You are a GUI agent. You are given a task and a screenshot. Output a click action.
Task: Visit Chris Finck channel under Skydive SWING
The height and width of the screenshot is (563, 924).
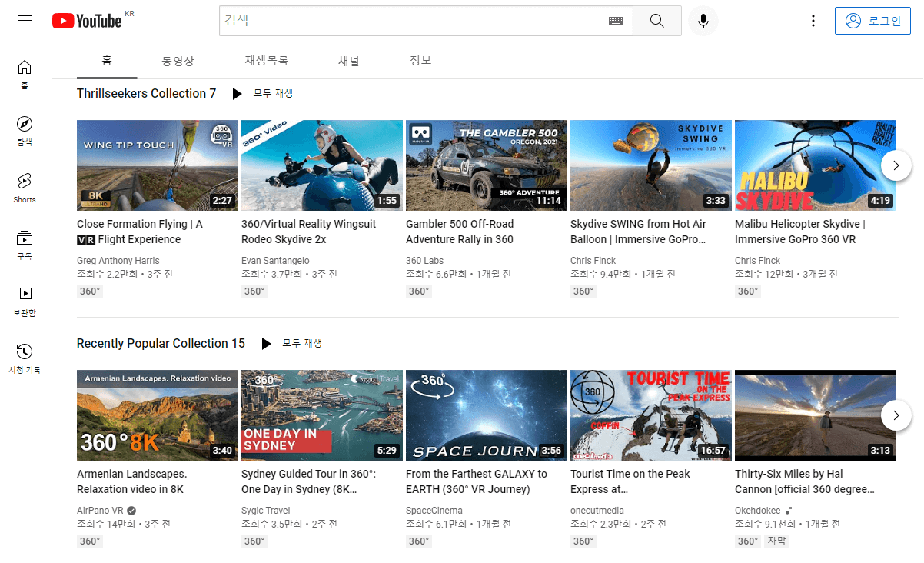click(593, 261)
